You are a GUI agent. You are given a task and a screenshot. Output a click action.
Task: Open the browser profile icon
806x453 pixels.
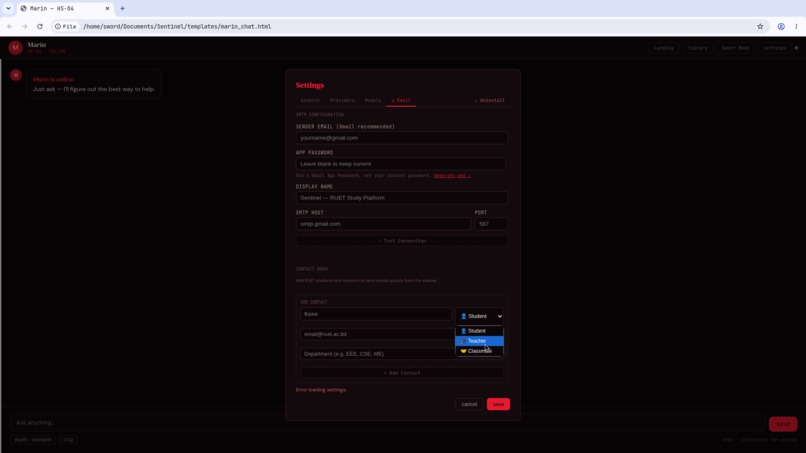pyautogui.click(x=781, y=26)
